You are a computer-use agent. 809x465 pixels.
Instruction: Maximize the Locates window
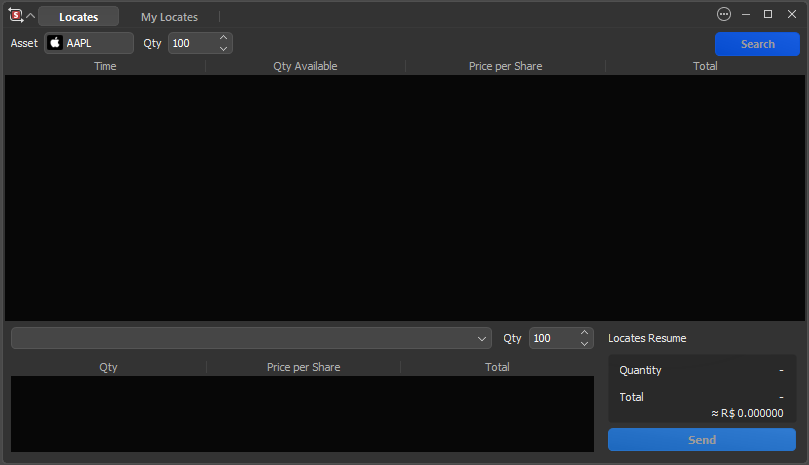point(768,14)
